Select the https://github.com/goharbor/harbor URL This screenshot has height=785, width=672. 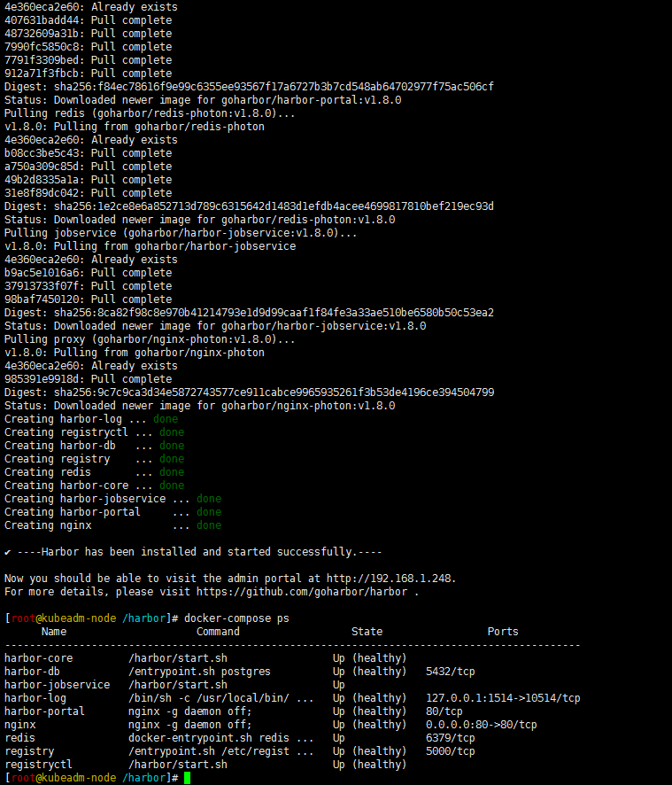tap(302, 592)
